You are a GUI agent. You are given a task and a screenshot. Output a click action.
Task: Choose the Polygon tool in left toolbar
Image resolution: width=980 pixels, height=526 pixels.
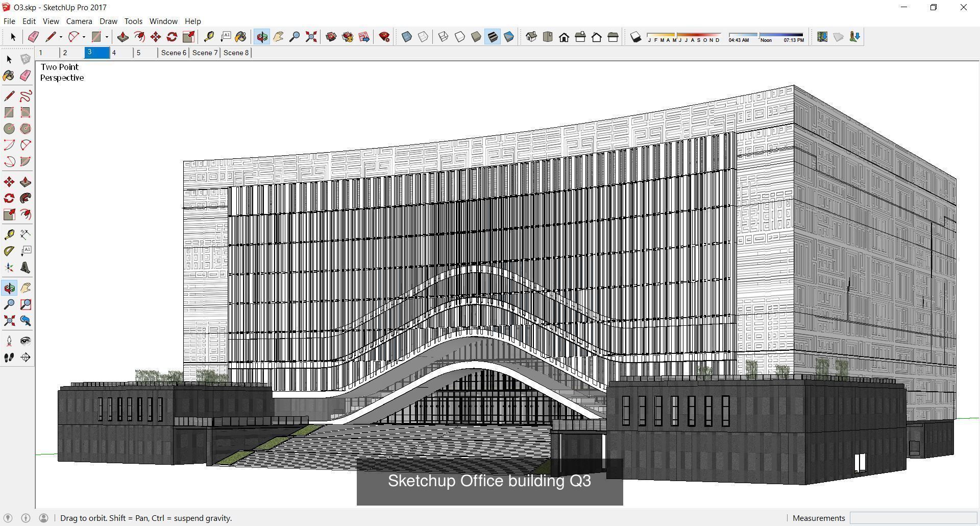point(26,129)
